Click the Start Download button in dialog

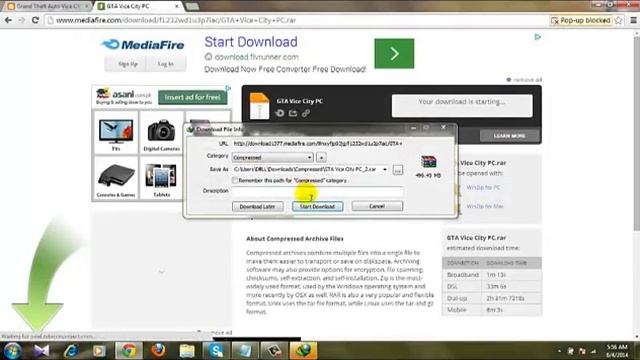[317, 206]
